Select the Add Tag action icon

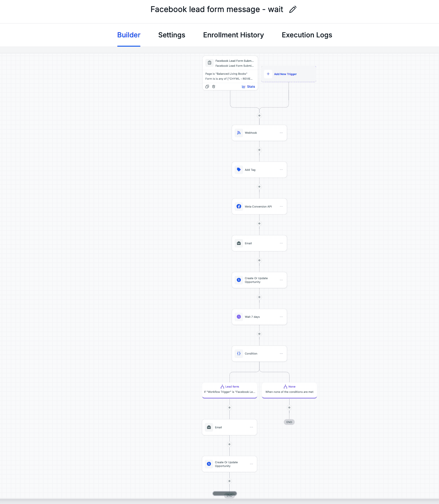(x=239, y=170)
